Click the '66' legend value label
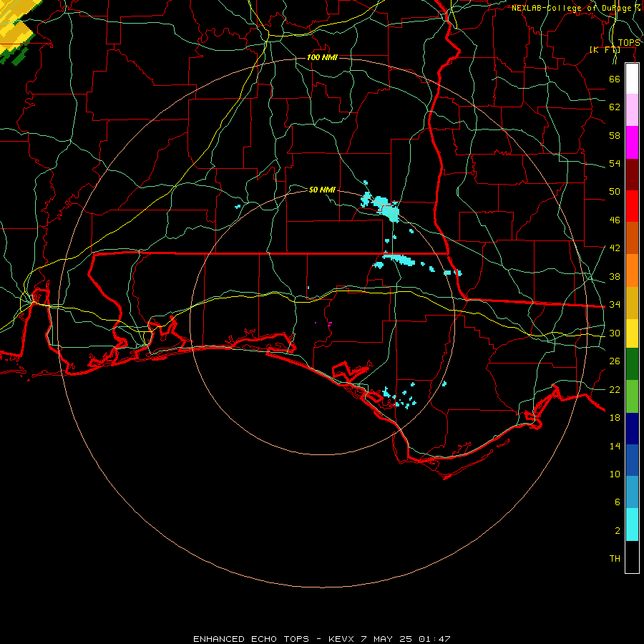 (x=615, y=79)
